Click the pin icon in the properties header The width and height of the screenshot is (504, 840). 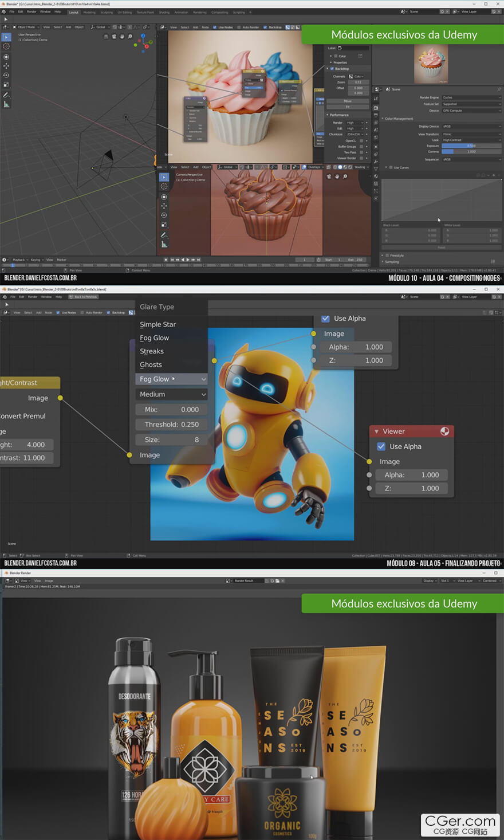point(499,89)
